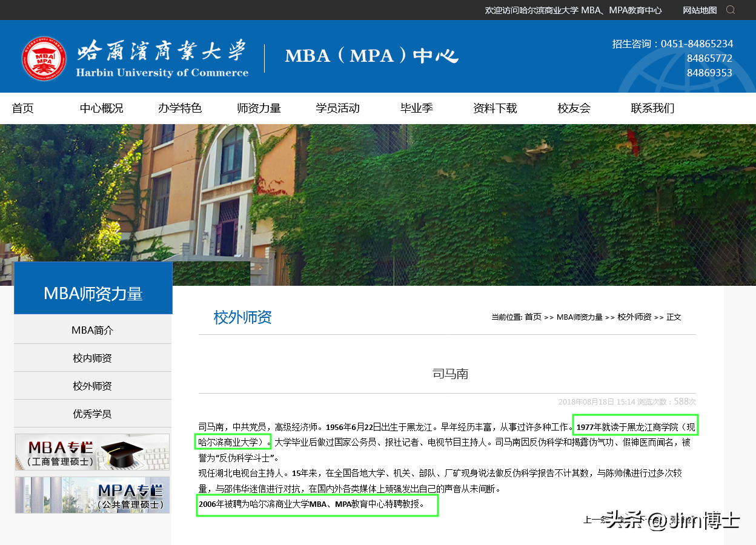Click MBA师资力量 in the breadcrumb trail
Viewport: 756px width, 545px height.
580,317
